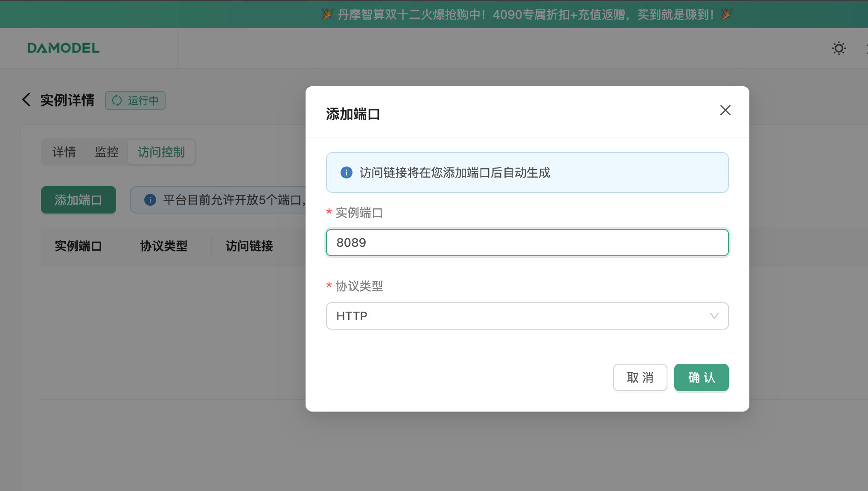Click the info icon in dialog notice
The height and width of the screenshot is (491, 868).
pyautogui.click(x=346, y=172)
